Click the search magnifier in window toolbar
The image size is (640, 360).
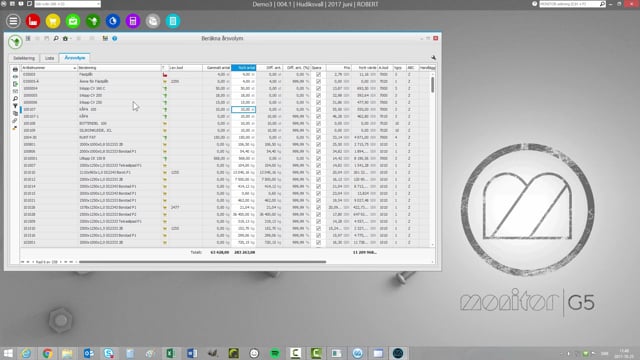click(56, 38)
